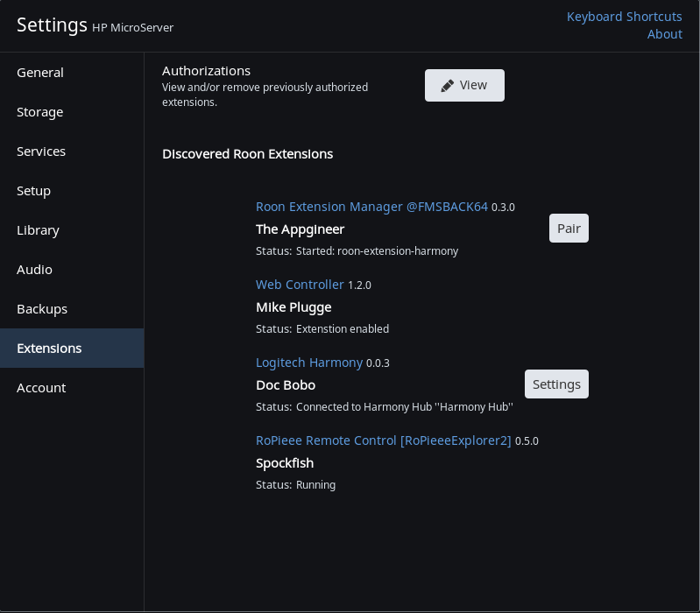
Task: Open the Logitech Harmony extension link
Action: tap(309, 363)
